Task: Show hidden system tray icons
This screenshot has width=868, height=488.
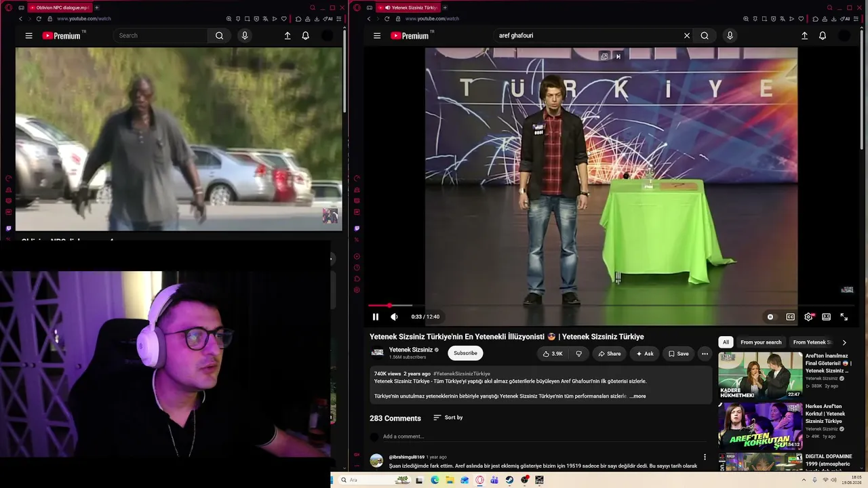Action: point(804,480)
